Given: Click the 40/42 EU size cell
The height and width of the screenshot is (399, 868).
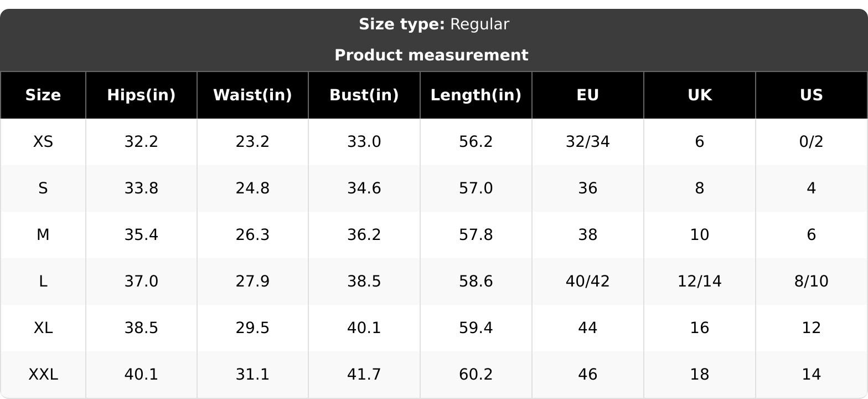Looking at the screenshot, I should (x=588, y=282).
